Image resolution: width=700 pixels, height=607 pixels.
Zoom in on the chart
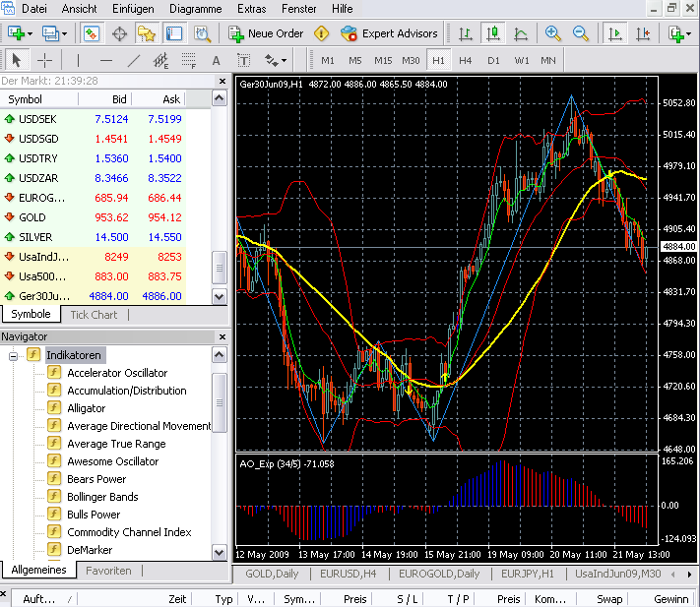553,33
